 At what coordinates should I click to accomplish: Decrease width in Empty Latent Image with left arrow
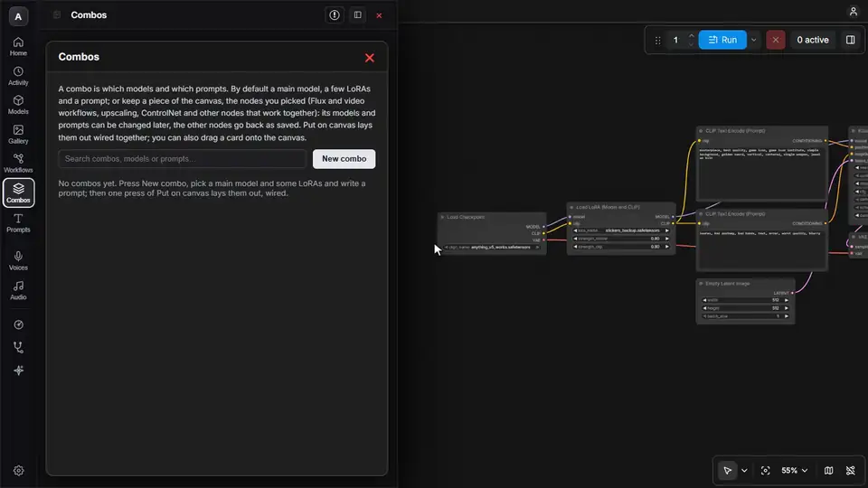click(704, 300)
